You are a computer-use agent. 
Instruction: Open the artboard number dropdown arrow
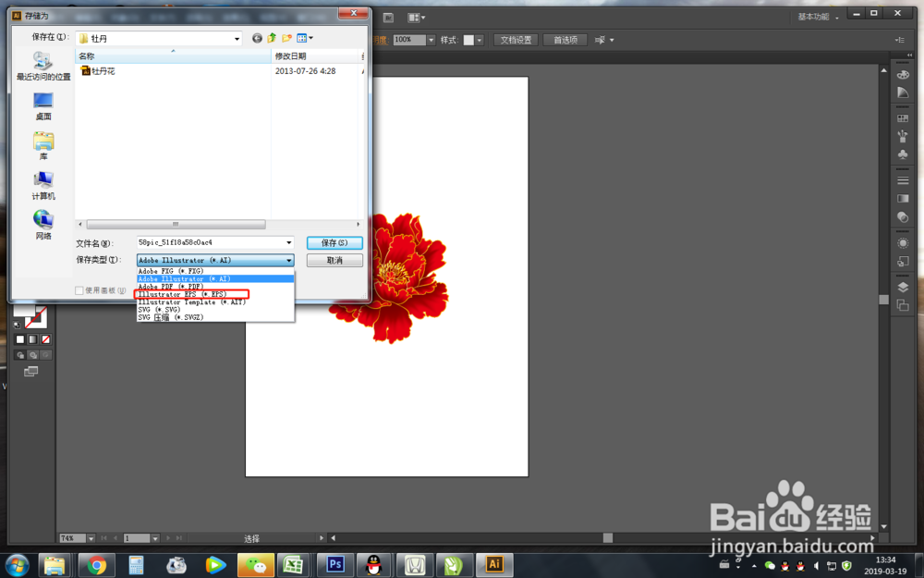[x=155, y=538]
